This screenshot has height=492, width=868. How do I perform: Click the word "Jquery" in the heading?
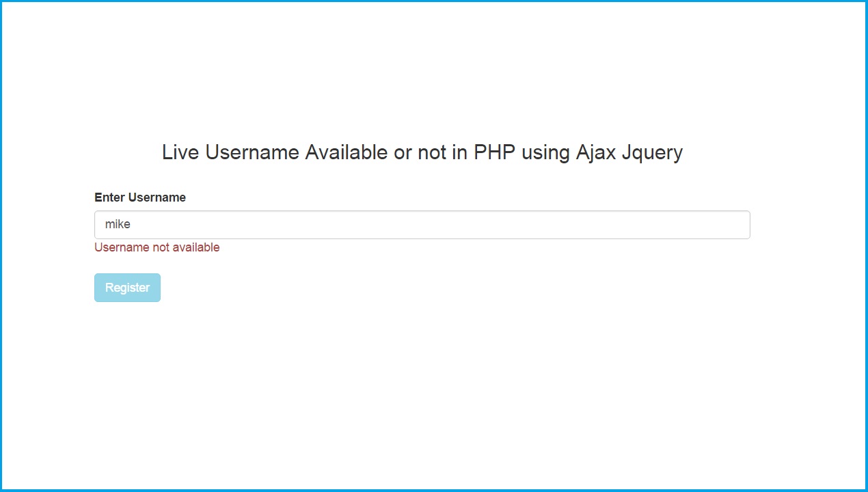[x=652, y=152]
